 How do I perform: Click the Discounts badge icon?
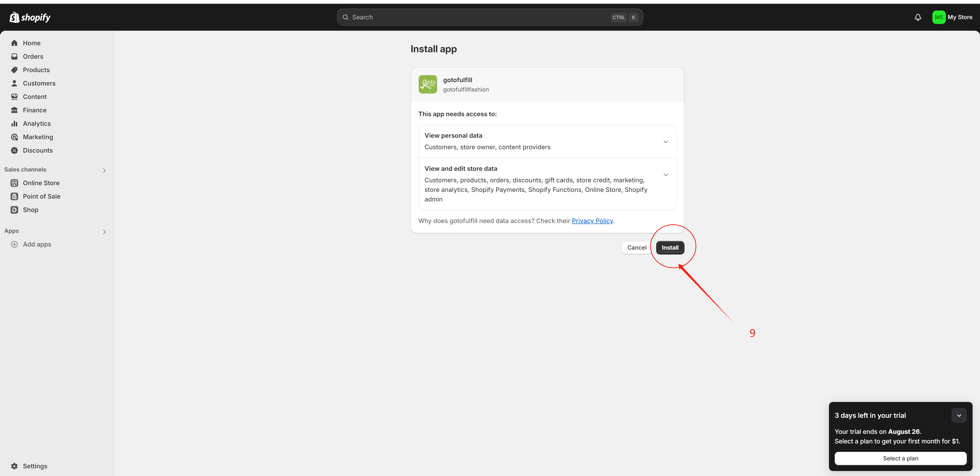point(14,150)
